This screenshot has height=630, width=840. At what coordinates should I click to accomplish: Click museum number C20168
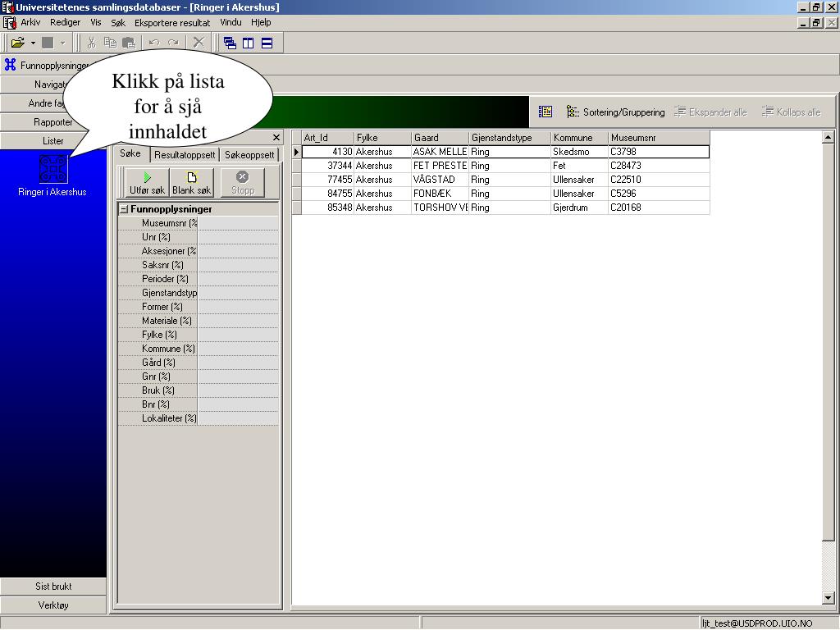coord(659,208)
